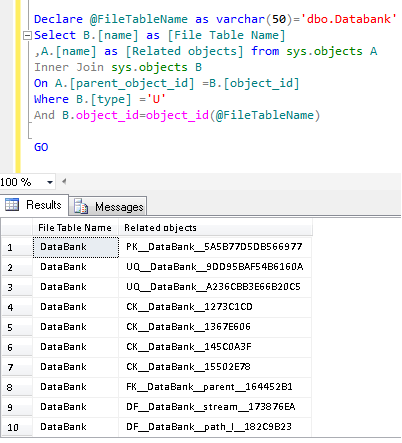
Task: Click cell FK__DataBank__parent__164452B1
Action: pos(215,387)
